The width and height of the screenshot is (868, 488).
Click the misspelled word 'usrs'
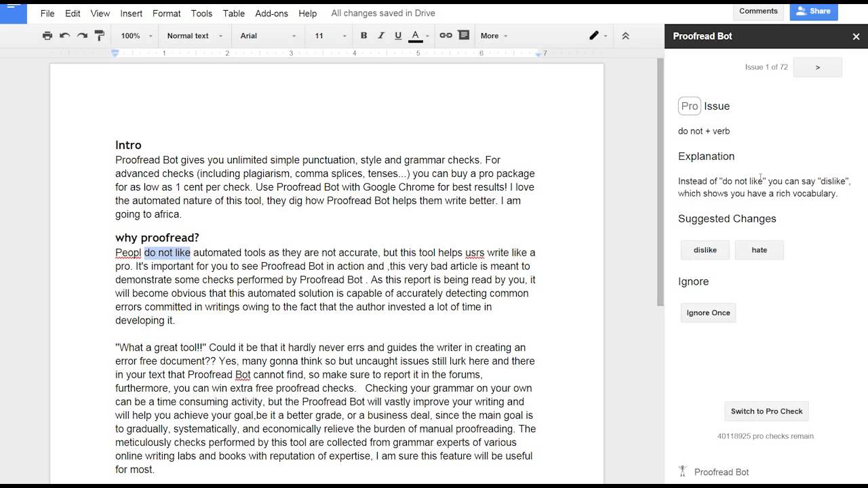pos(475,253)
